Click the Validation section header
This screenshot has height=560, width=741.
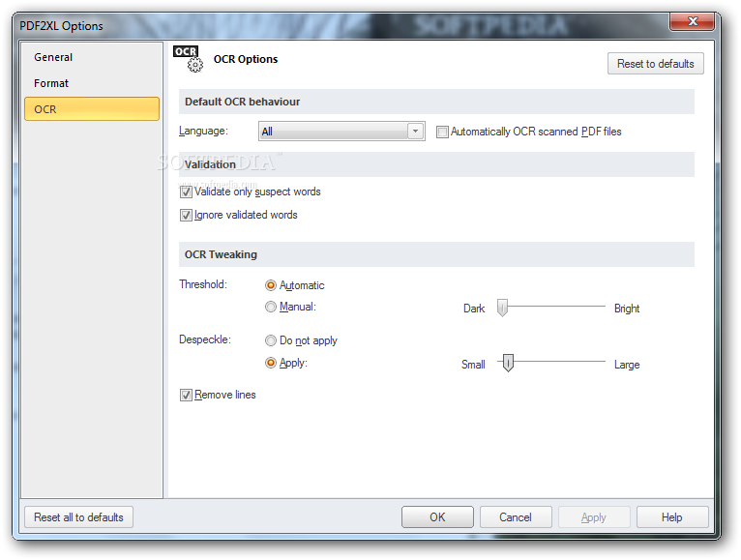pos(436,164)
